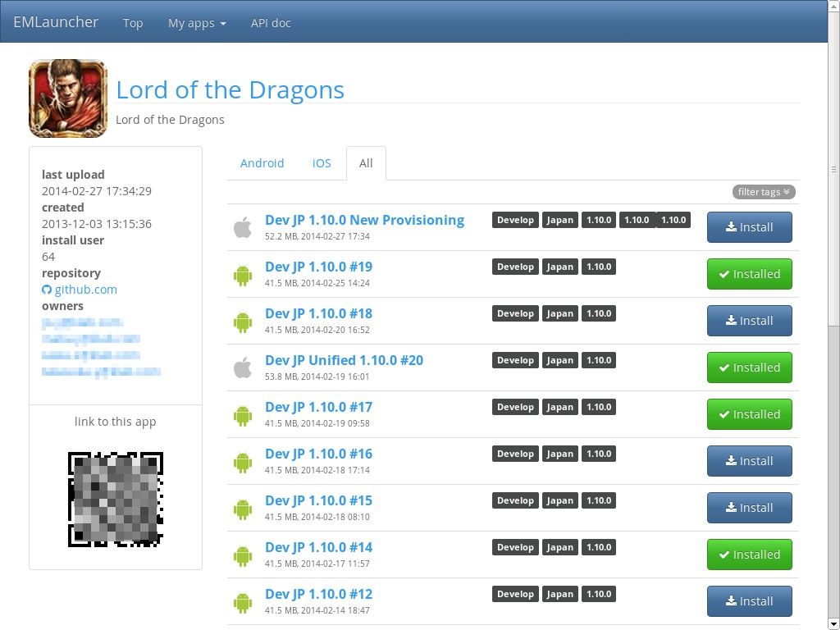Click Japan tag on Dev JP 1.10.0 #14 row

[559, 547]
